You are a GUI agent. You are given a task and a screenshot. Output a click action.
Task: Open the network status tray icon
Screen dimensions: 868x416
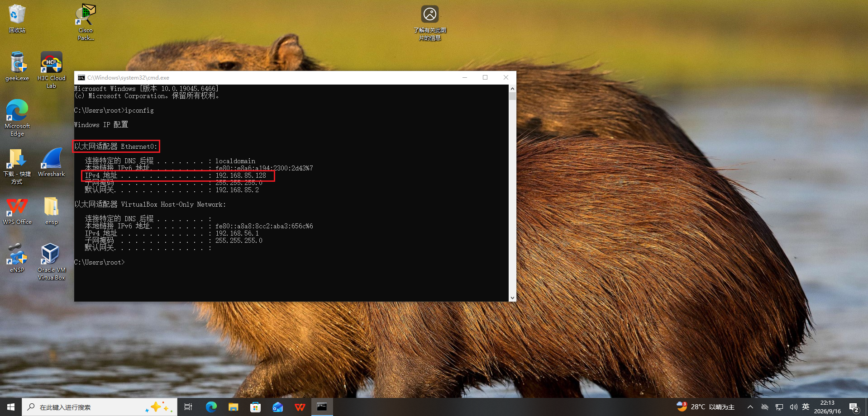click(779, 407)
